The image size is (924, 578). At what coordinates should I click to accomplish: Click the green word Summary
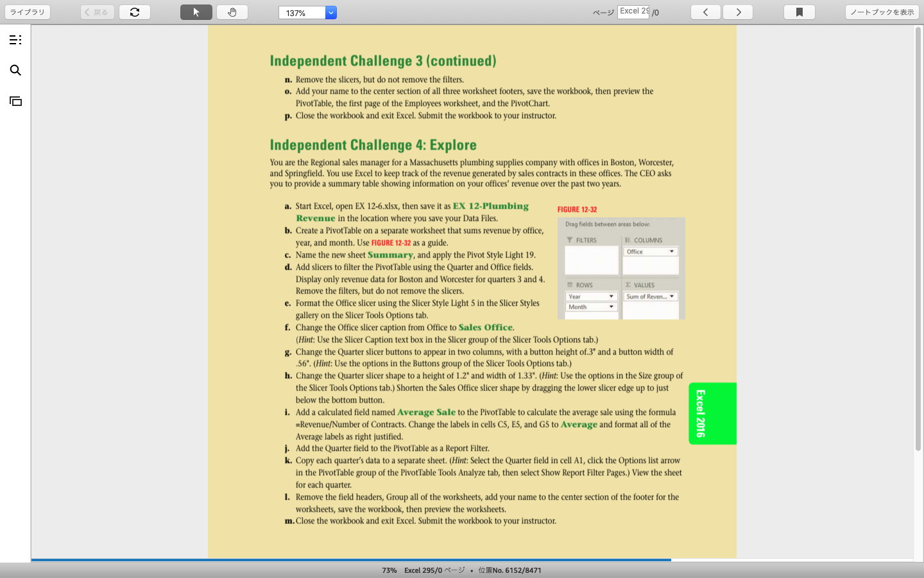[390, 255]
